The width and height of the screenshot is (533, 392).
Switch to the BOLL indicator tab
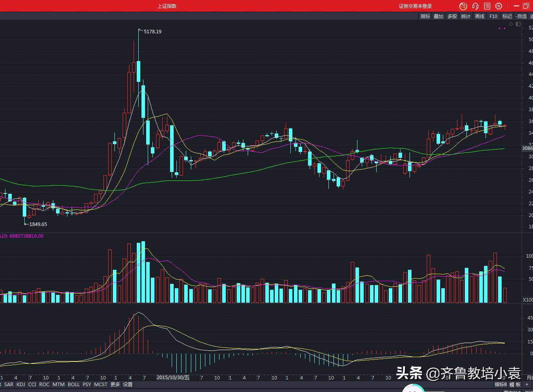coord(74,385)
